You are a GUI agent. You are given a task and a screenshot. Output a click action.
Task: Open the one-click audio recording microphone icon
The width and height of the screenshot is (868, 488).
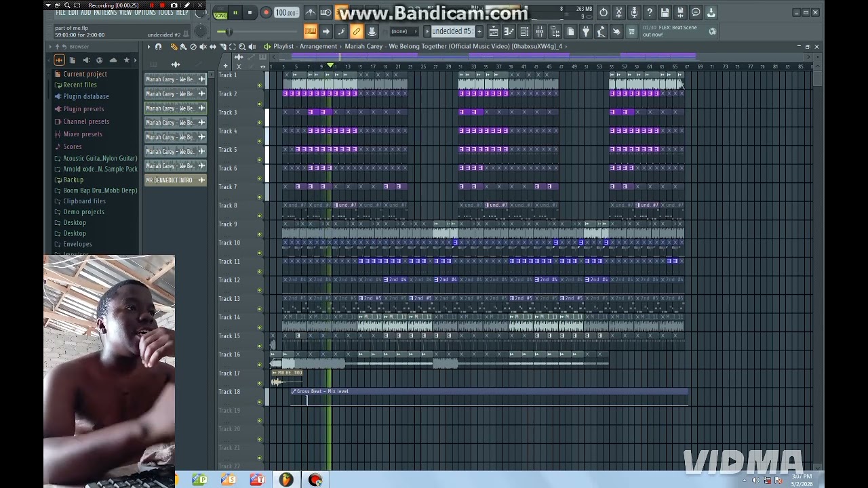[634, 12]
